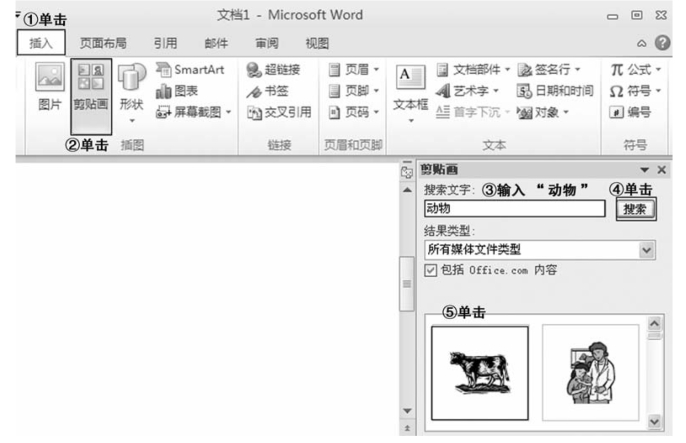
Task: Insert a 文本框 text box
Action: coord(410,93)
